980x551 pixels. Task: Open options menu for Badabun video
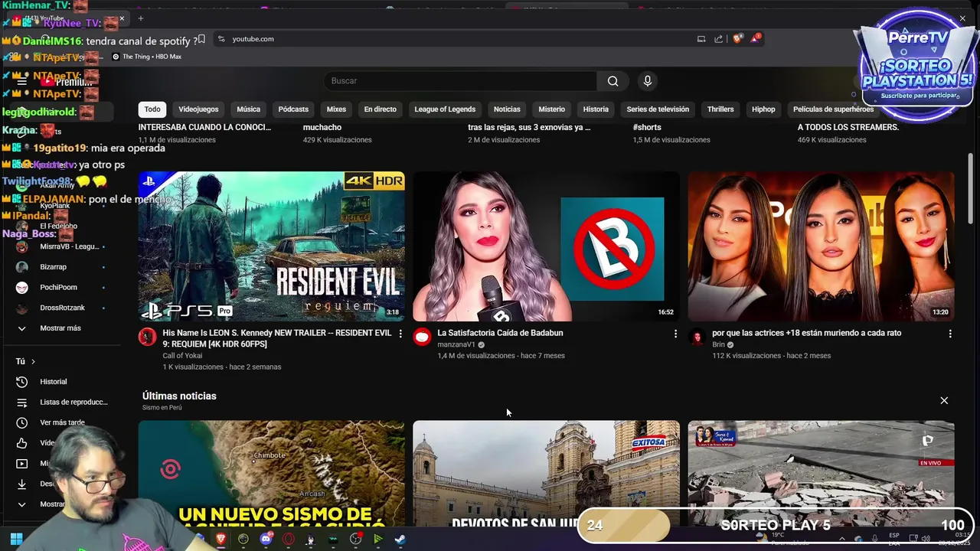pos(675,334)
